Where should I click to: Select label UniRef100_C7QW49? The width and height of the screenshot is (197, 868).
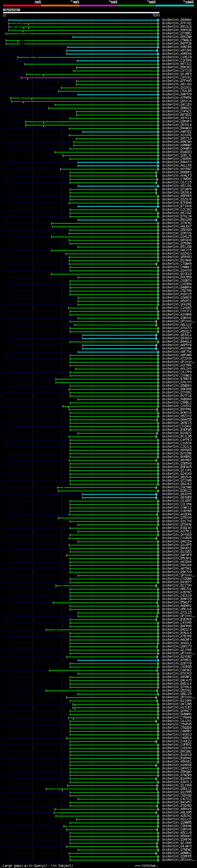pyautogui.click(x=177, y=264)
